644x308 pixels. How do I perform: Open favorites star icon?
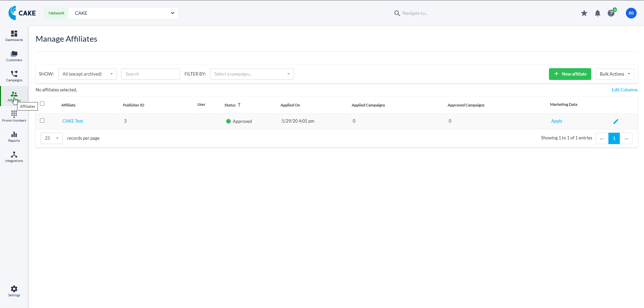point(584,13)
